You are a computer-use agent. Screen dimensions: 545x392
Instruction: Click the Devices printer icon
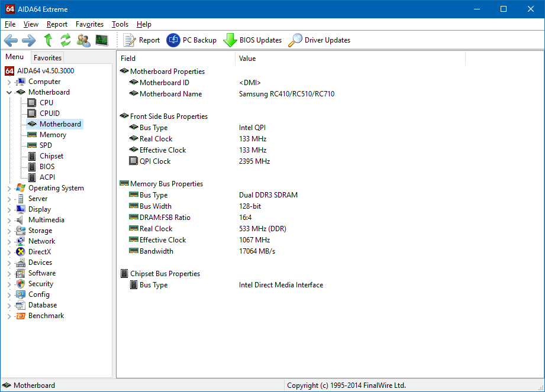point(21,263)
